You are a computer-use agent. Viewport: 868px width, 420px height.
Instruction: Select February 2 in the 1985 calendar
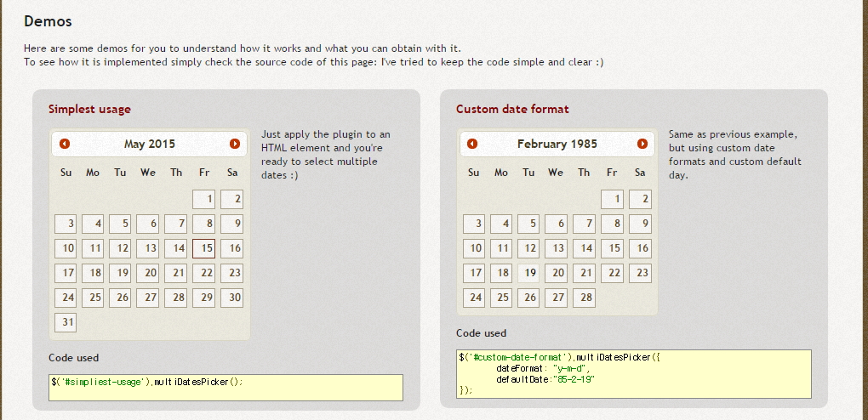click(x=640, y=199)
